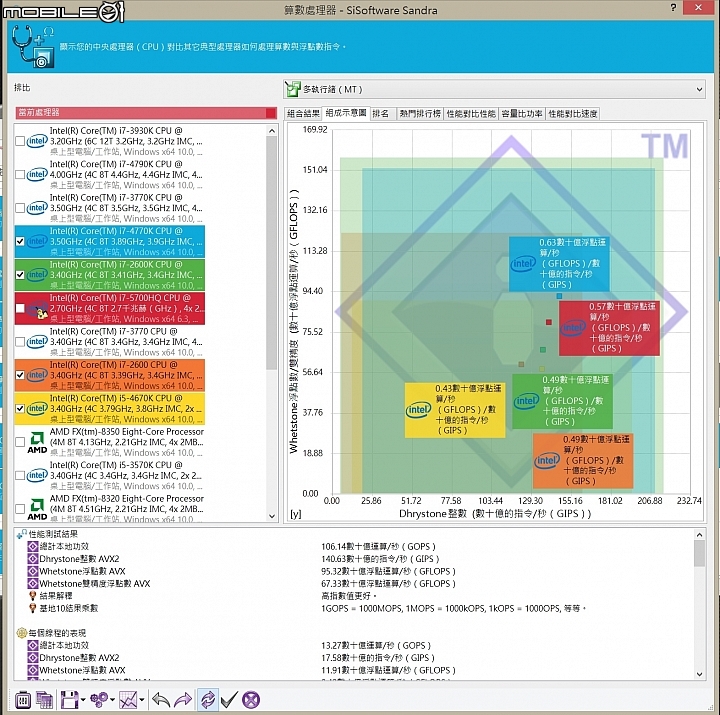
Task: Click the 13.27 GOPS per-thread value
Action: tap(376, 646)
